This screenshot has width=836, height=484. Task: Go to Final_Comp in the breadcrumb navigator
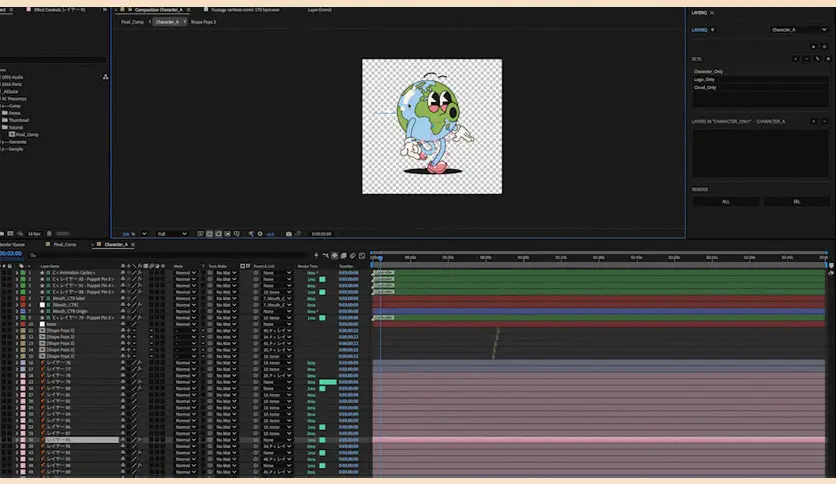[x=132, y=22]
